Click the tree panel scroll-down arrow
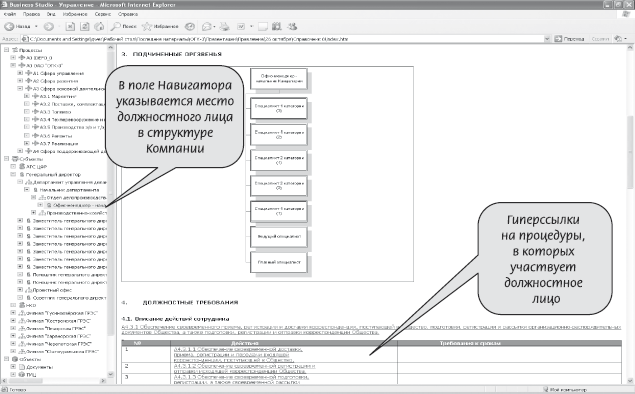Screen dimensions: 635x394 tap(111, 374)
